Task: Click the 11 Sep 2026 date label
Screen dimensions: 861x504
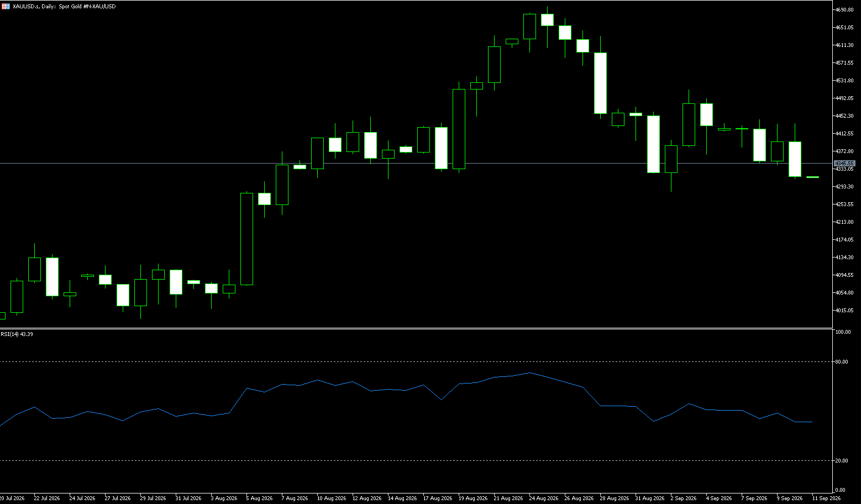Action: (x=826, y=498)
